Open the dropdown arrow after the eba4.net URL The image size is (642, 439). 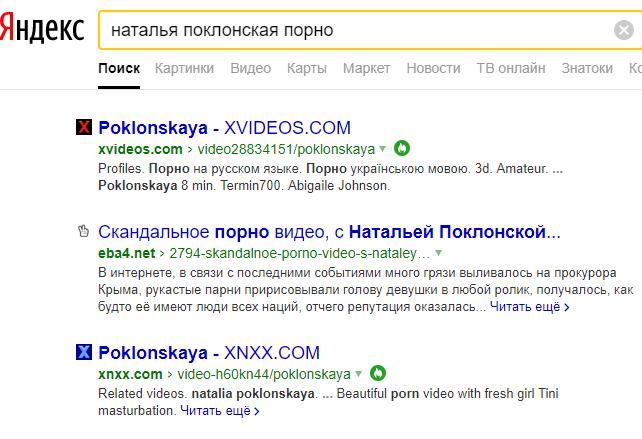tap(438, 254)
